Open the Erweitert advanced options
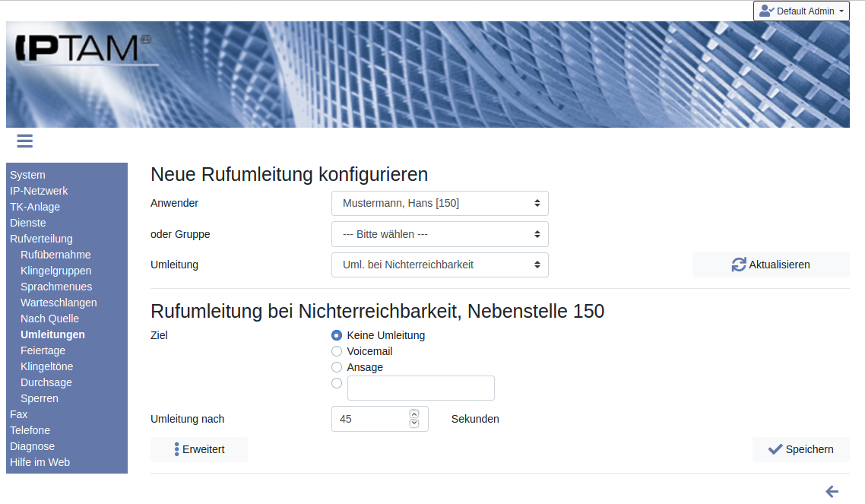This screenshot has width=865, height=504. point(199,449)
